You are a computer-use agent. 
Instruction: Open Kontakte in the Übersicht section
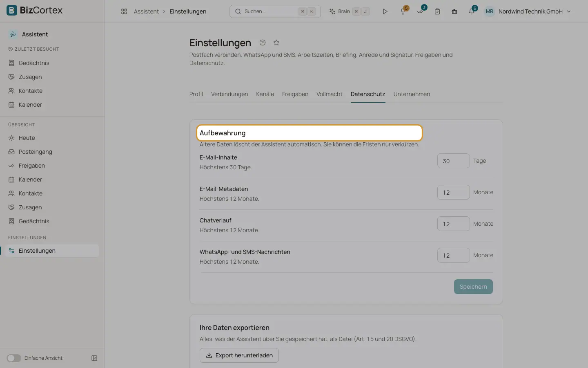[x=52, y=193]
